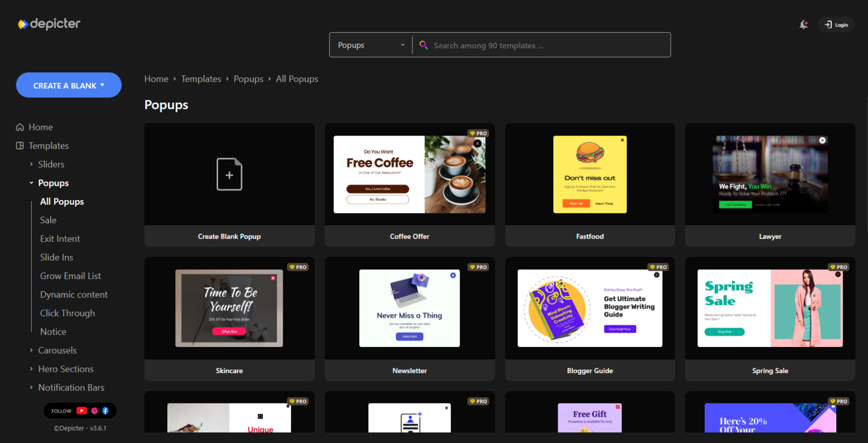Image resolution: width=868 pixels, height=443 pixels.
Task: Click the PRO badge on Spring Sale
Action: point(839,267)
